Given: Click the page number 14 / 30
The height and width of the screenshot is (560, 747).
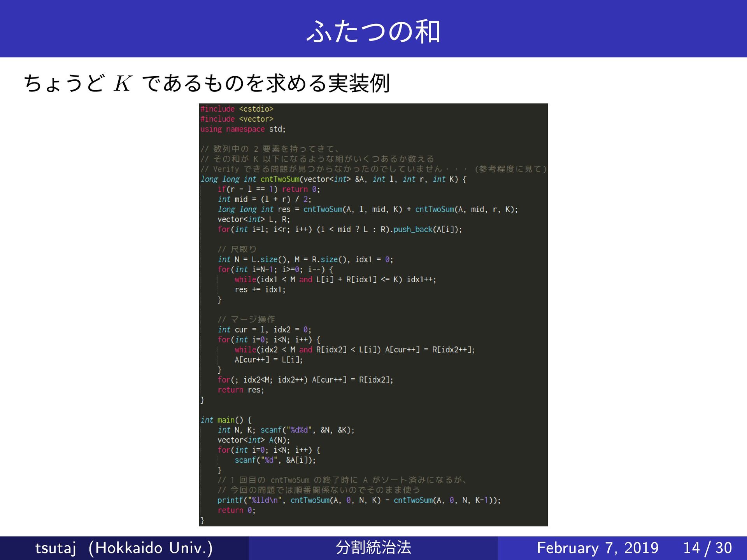Looking at the screenshot, I should tap(707, 548).
